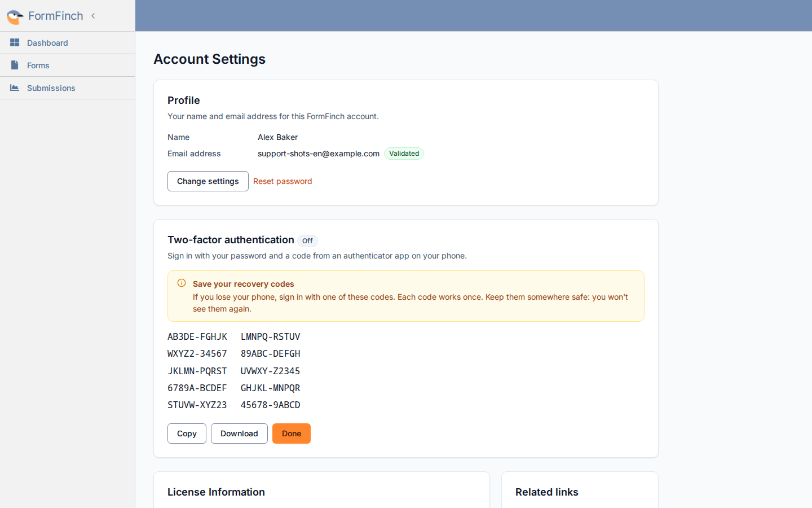The height and width of the screenshot is (508, 812).
Task: Click the Change settings button
Action: point(208,181)
